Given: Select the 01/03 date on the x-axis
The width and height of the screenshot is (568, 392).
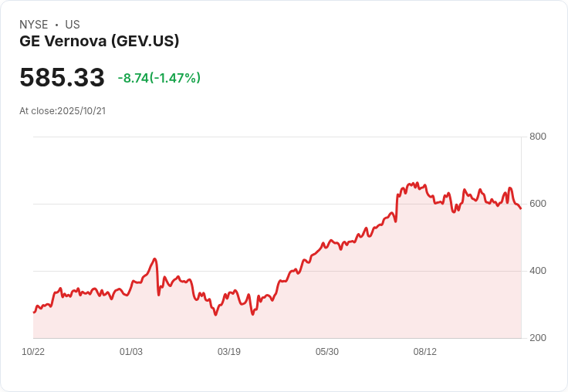Looking at the screenshot, I should click(x=131, y=352).
